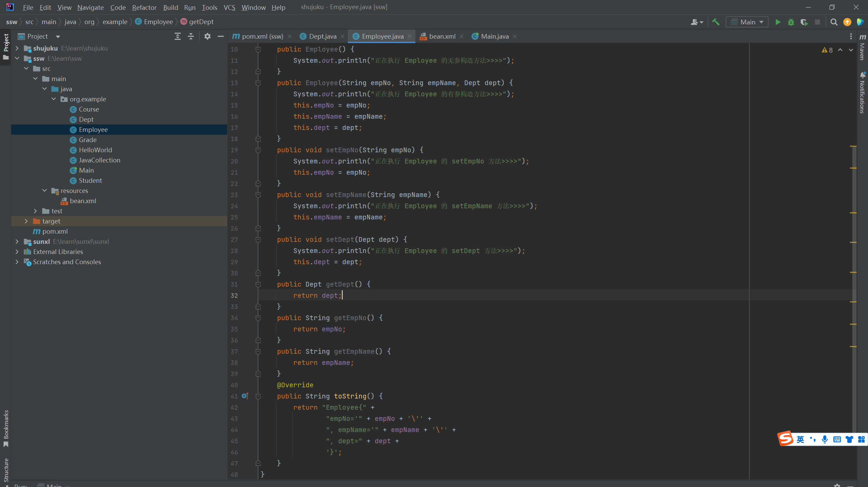
Task: Toggle the Maven tool window
Action: coord(863,47)
